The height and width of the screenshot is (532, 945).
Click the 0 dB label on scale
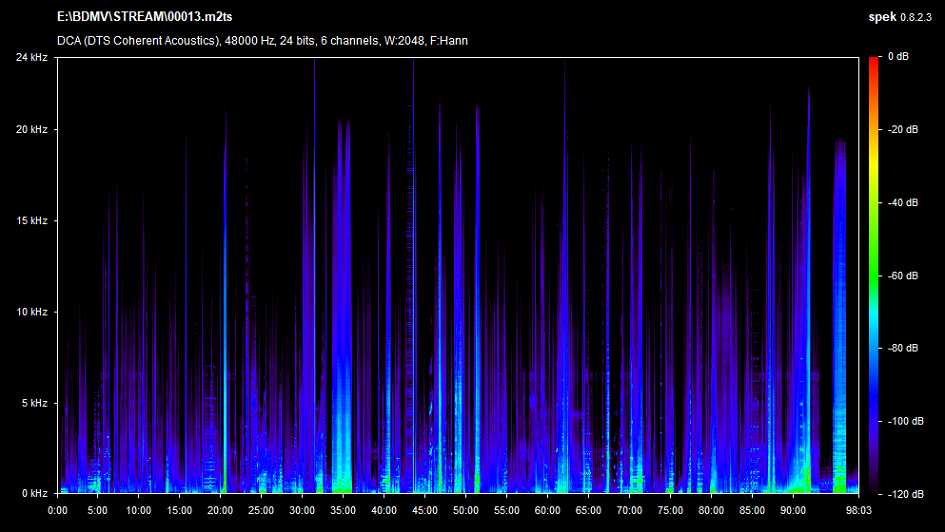click(901, 58)
